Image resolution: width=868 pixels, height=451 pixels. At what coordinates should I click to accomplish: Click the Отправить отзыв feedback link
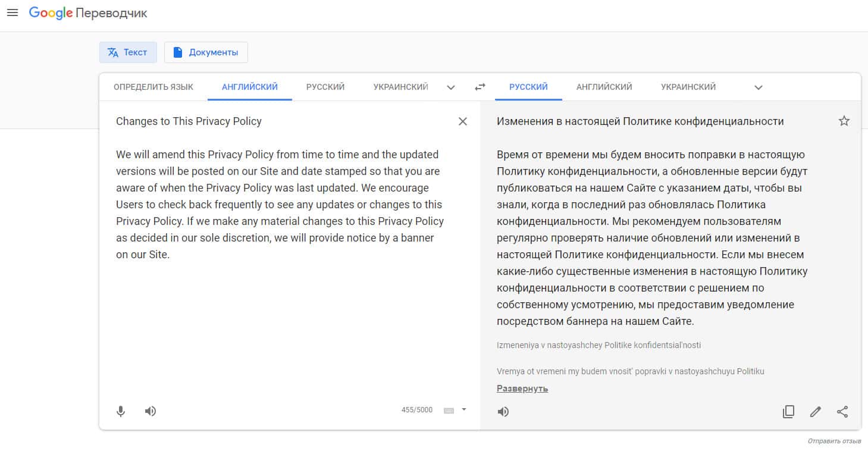834,441
